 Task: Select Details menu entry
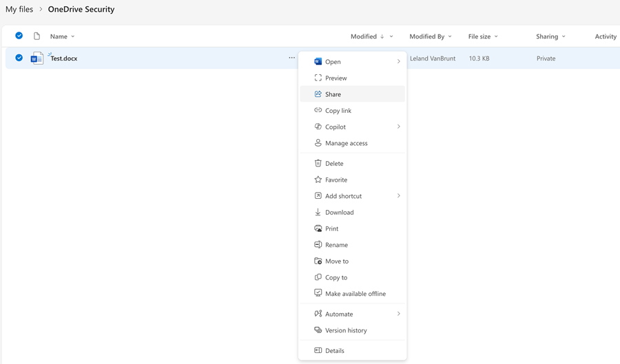point(352,350)
